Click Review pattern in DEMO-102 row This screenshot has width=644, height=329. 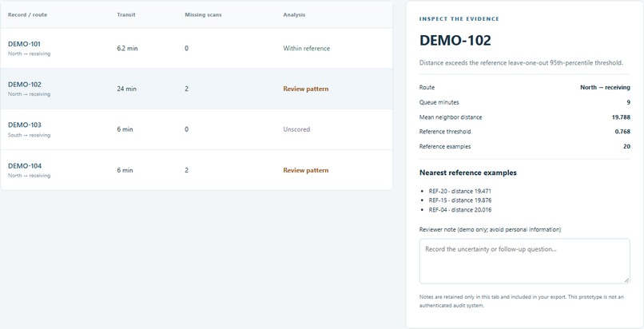coord(305,89)
